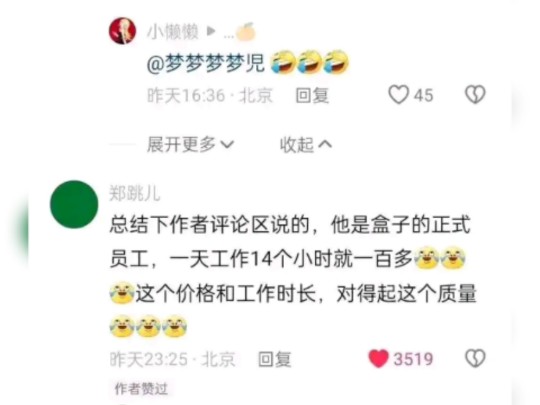Screen dimensions: 540x405
Task: Open the @梦梦梦梦児 mention
Action: pyautogui.click(x=206, y=64)
